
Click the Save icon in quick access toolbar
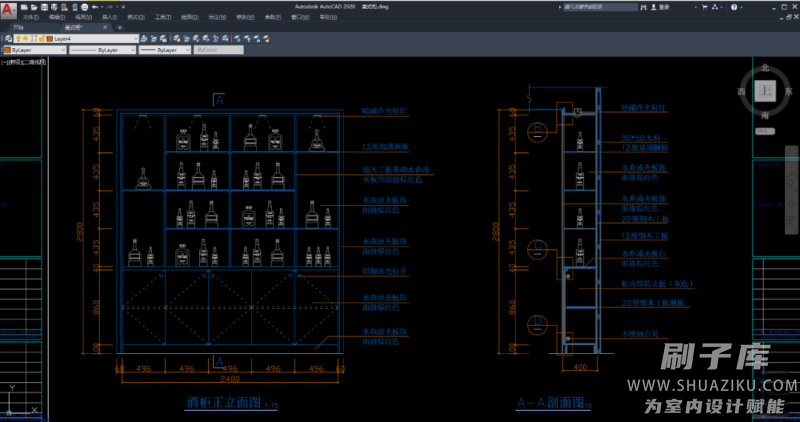(44, 6)
